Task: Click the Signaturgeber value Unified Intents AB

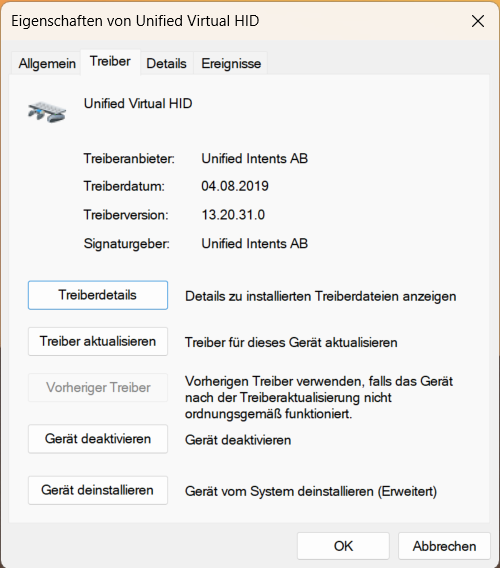Action: coord(254,243)
